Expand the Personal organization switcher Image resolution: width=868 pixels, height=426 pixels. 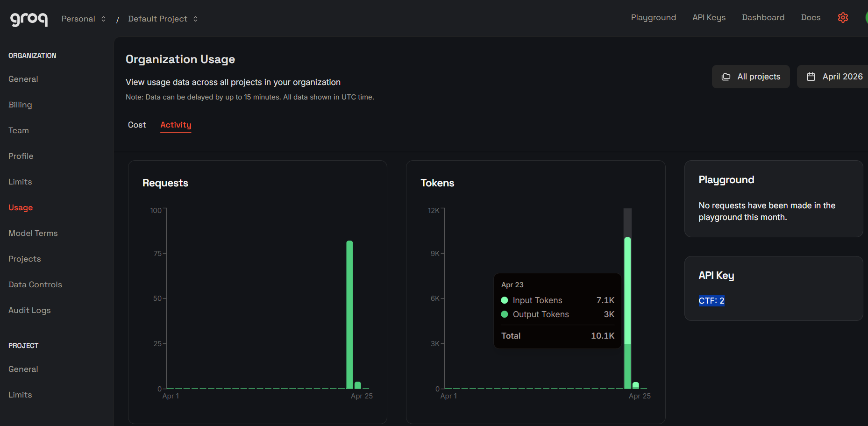coord(84,19)
